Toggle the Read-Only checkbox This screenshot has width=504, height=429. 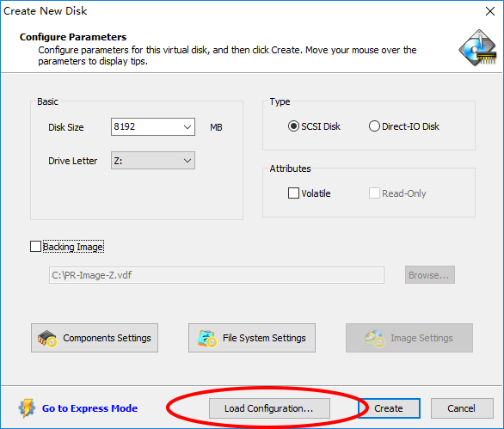click(374, 193)
